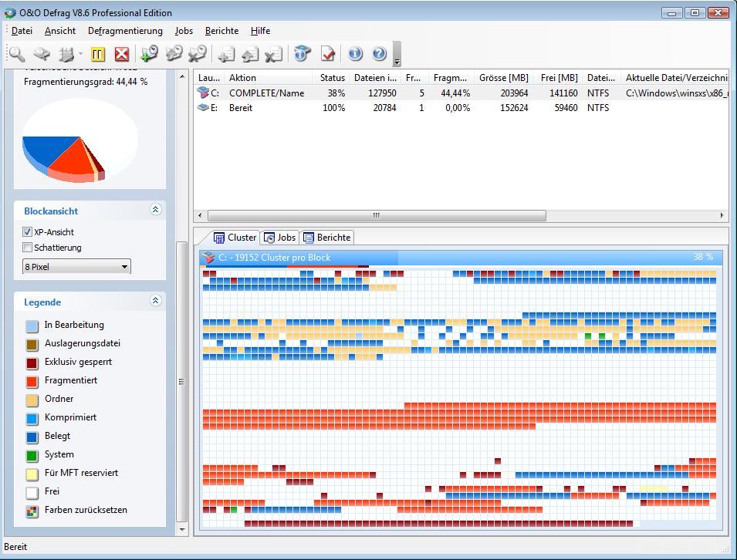Click the blue info-hat toolbar icon
Image resolution: width=737 pixels, height=560 pixels.
pos(303,54)
